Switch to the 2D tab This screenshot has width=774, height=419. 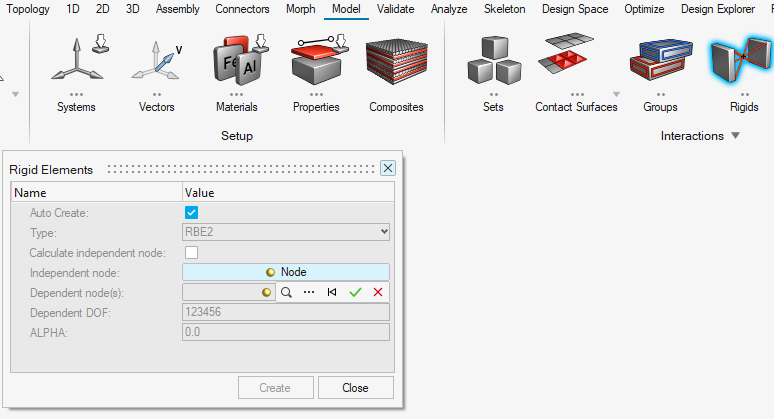103,9
